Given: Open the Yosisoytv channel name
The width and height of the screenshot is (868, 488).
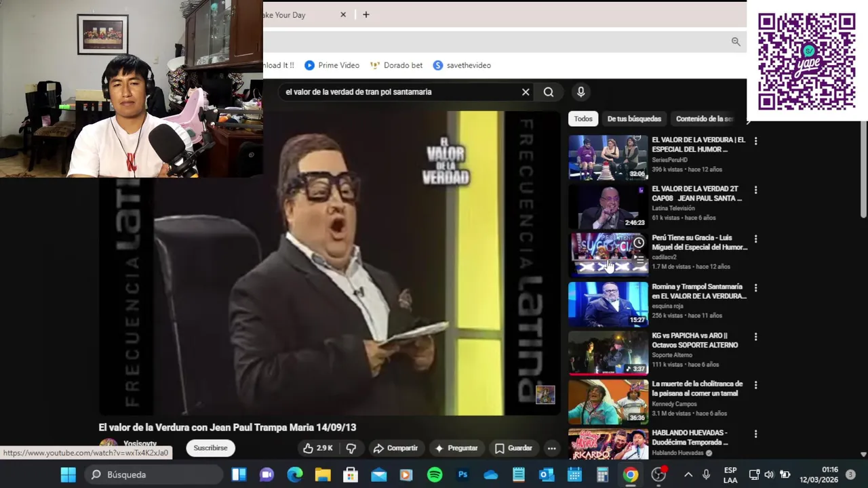Looking at the screenshot, I should tap(140, 444).
